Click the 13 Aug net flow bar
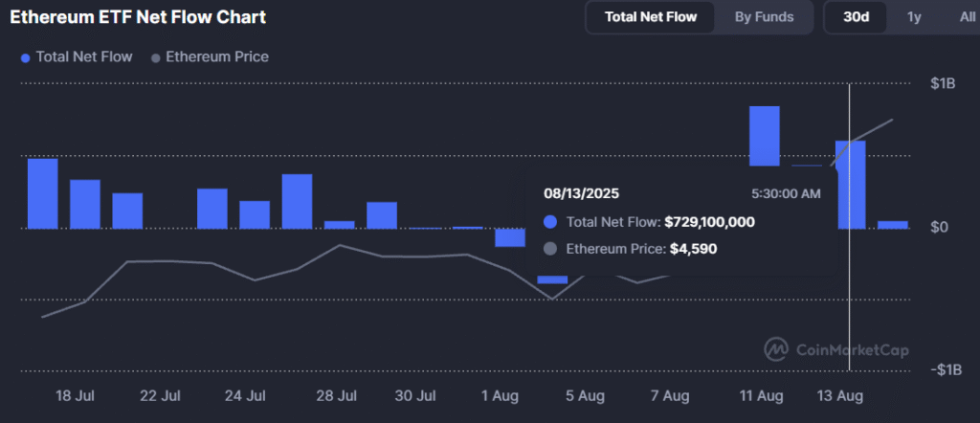This screenshot has height=423, width=980. tap(850, 185)
